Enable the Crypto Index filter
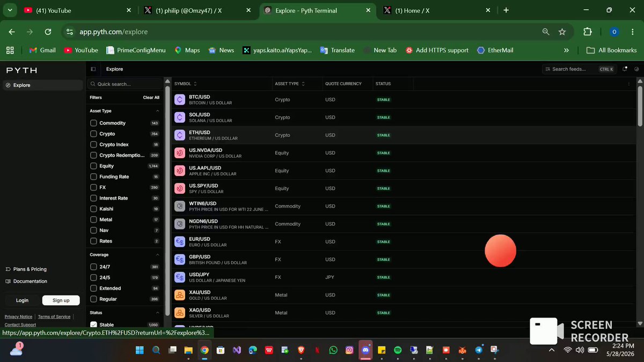 point(93,145)
